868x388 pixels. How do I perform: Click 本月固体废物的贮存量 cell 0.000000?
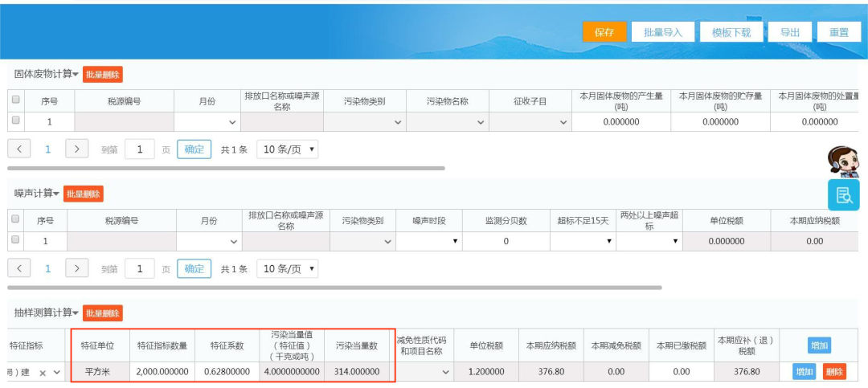pos(720,122)
